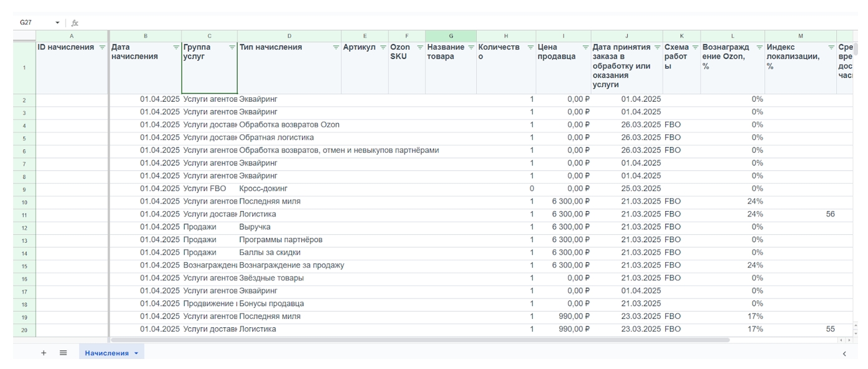Open filter on Тип начисления header
The width and height of the screenshot is (868, 369).
click(336, 47)
